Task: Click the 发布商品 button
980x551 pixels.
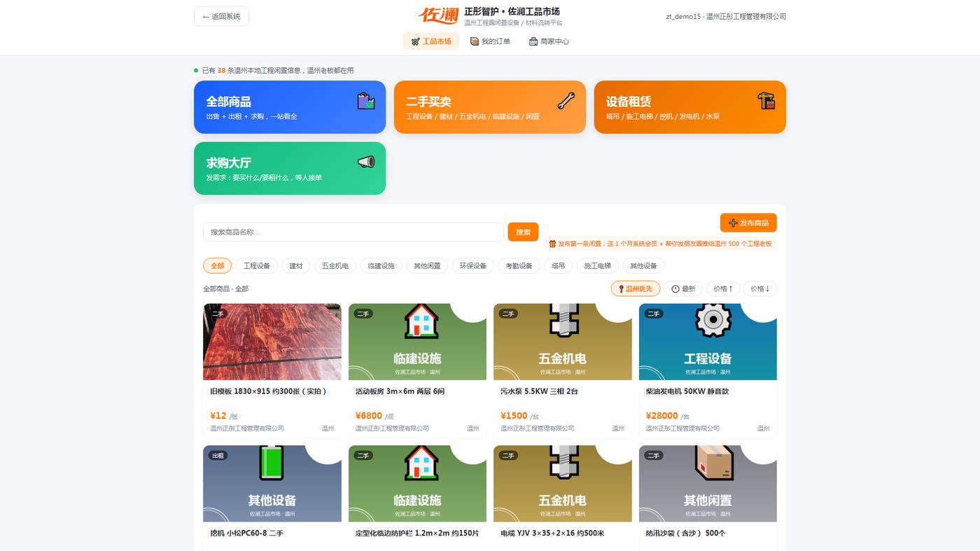Action: pyautogui.click(x=748, y=223)
